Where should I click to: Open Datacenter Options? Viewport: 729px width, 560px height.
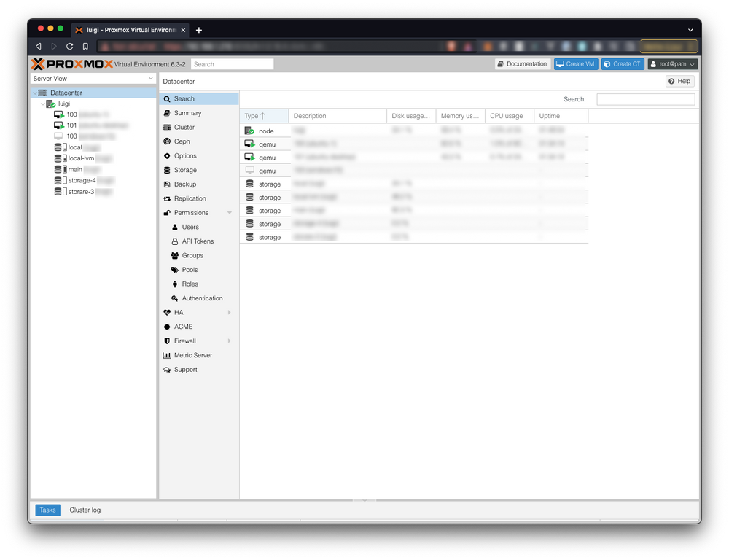(184, 155)
